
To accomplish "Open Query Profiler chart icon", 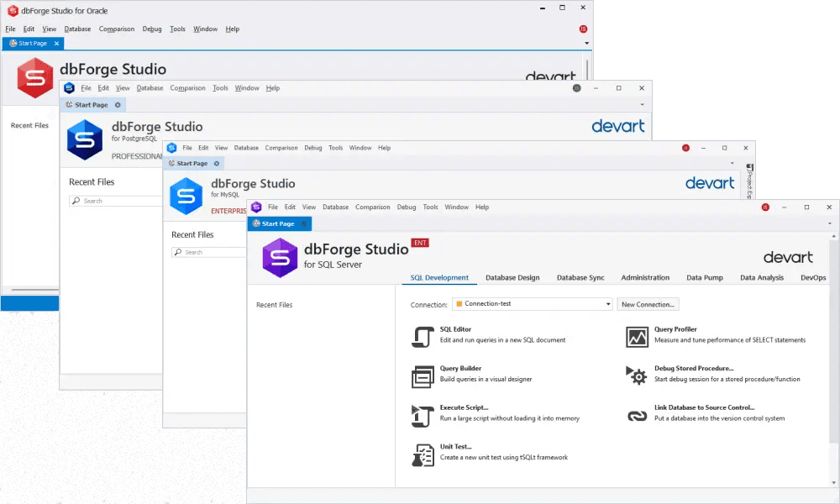I will click(x=637, y=337).
